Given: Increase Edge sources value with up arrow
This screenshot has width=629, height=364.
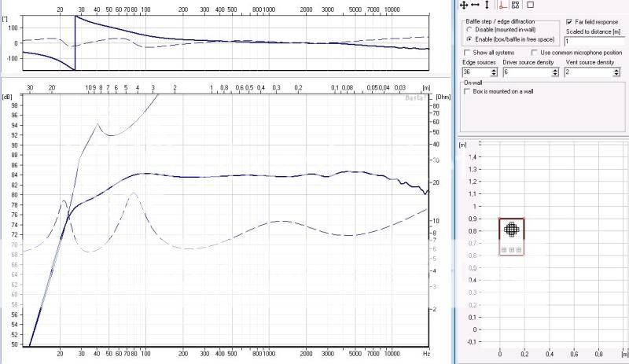Looking at the screenshot, I should click(x=495, y=69).
